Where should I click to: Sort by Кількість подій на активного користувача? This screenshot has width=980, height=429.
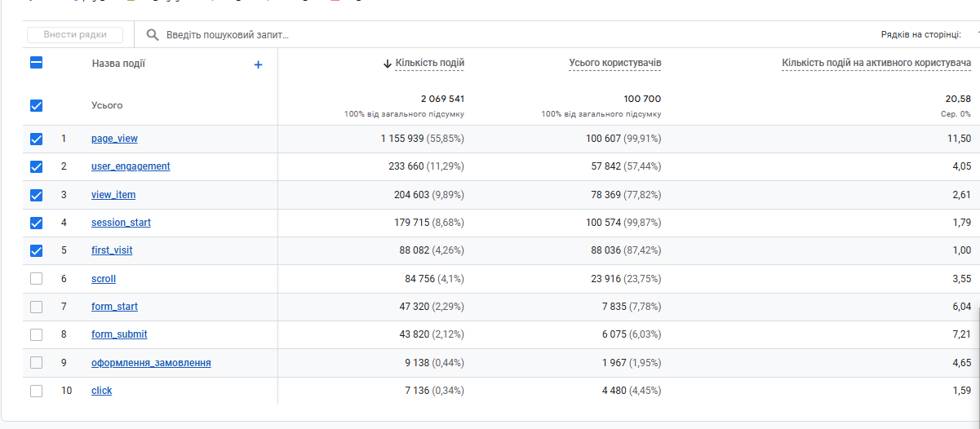click(876, 63)
